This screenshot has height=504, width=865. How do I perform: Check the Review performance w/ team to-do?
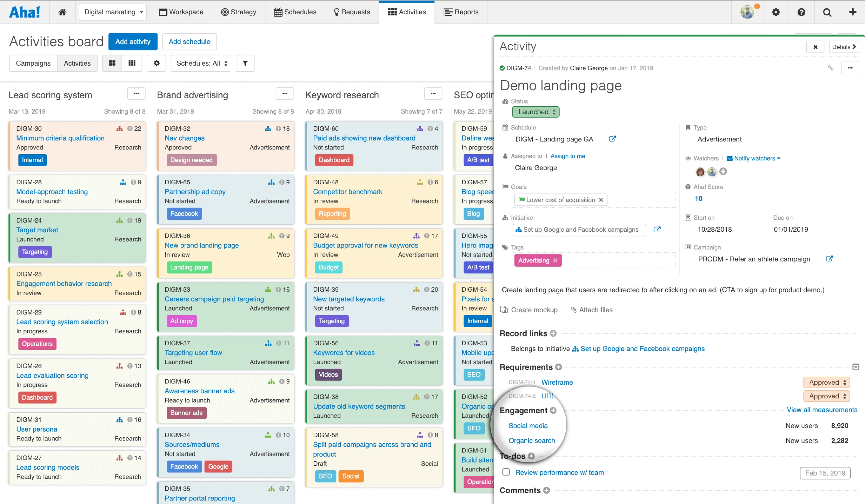[506, 472]
